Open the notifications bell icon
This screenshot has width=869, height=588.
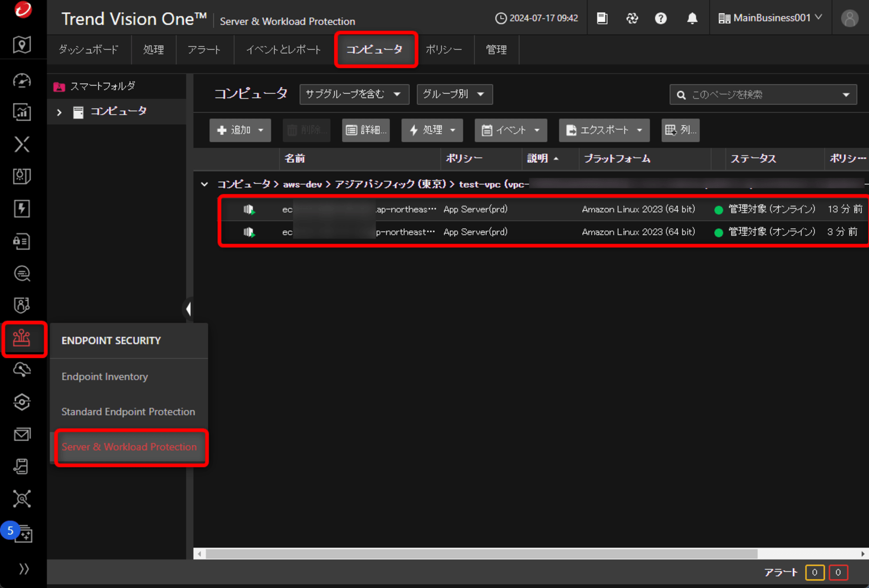[x=692, y=18]
